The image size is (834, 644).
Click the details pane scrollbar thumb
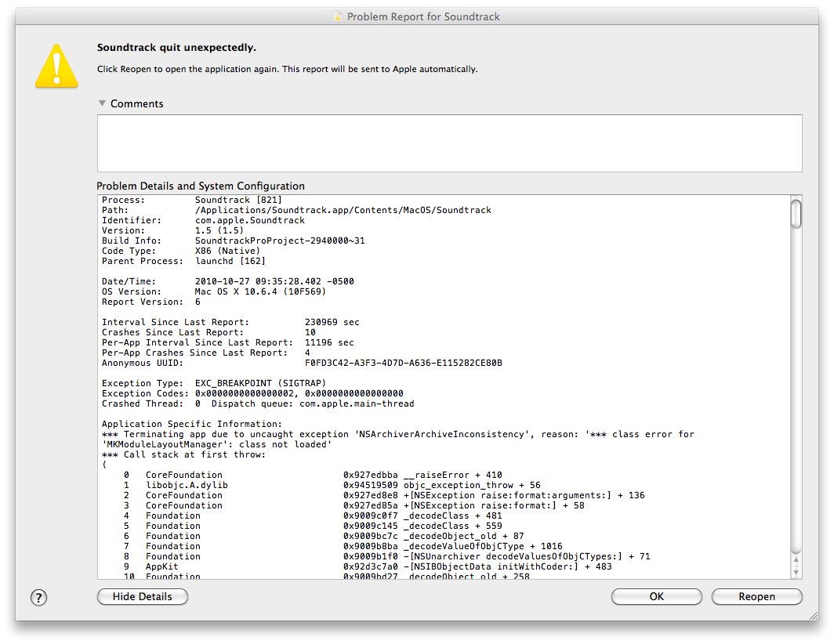[x=796, y=214]
